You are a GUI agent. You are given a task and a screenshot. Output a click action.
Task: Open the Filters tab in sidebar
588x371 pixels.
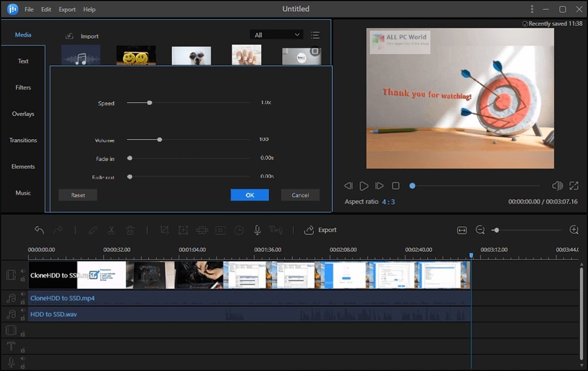tap(23, 88)
